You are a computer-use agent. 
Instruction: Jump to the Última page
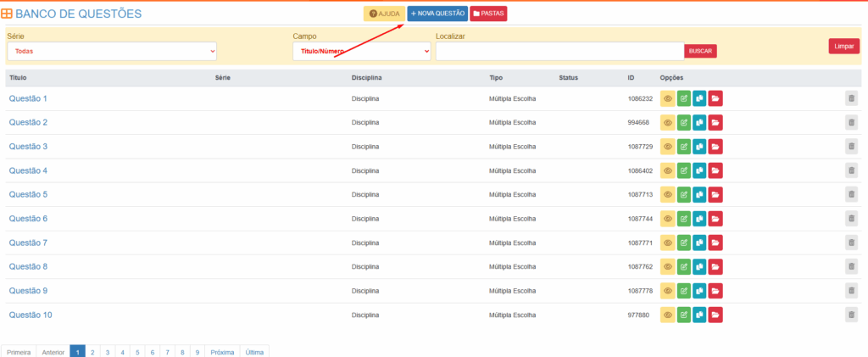pos(254,351)
